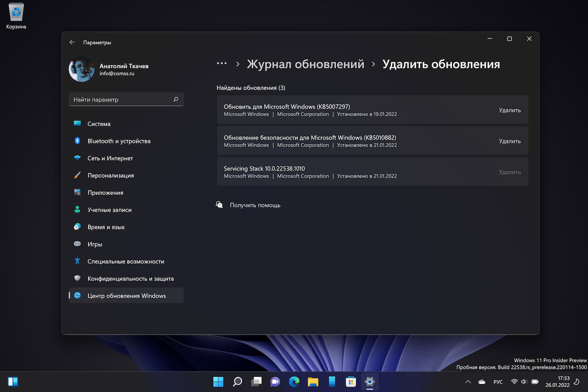Click the battery tray icon
Image resolution: width=588 pixels, height=392 pixels.
click(x=535, y=382)
